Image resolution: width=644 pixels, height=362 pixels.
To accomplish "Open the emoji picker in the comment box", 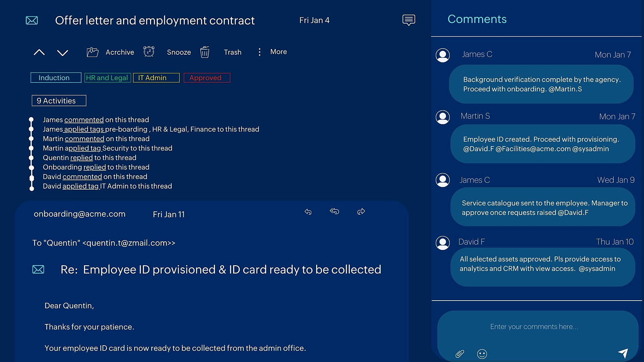I will pos(482,354).
